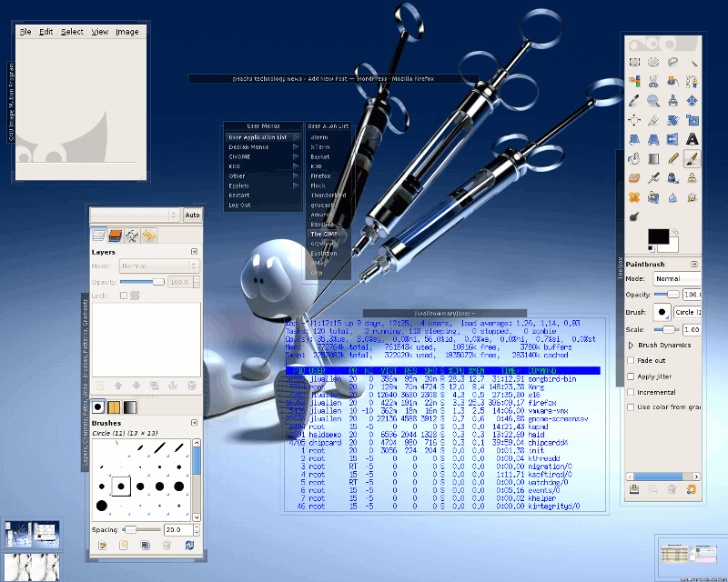728x582 pixels.
Task: Expand the Brush Dynamics section
Action: [x=632, y=346]
